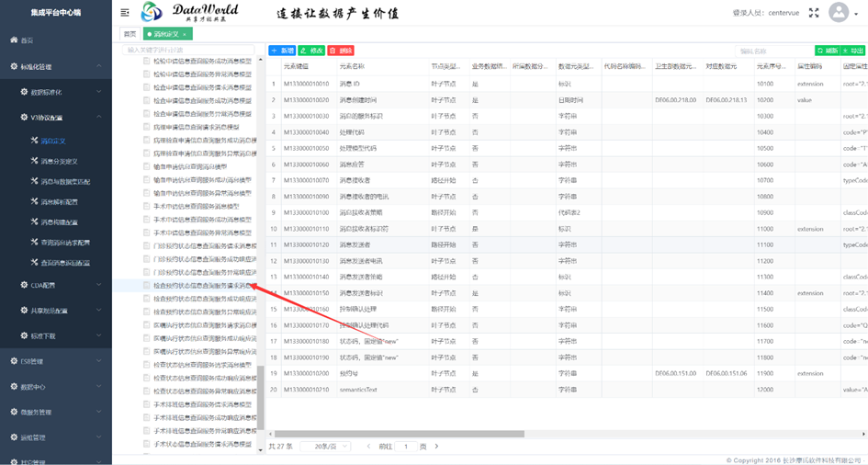Click the DataWorld logo
The width and height of the screenshot is (868, 465).
point(190,12)
